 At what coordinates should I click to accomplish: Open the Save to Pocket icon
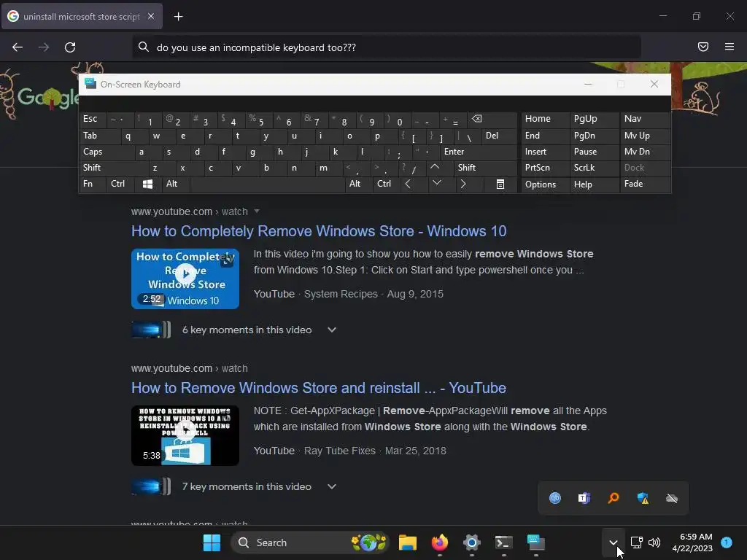click(703, 47)
